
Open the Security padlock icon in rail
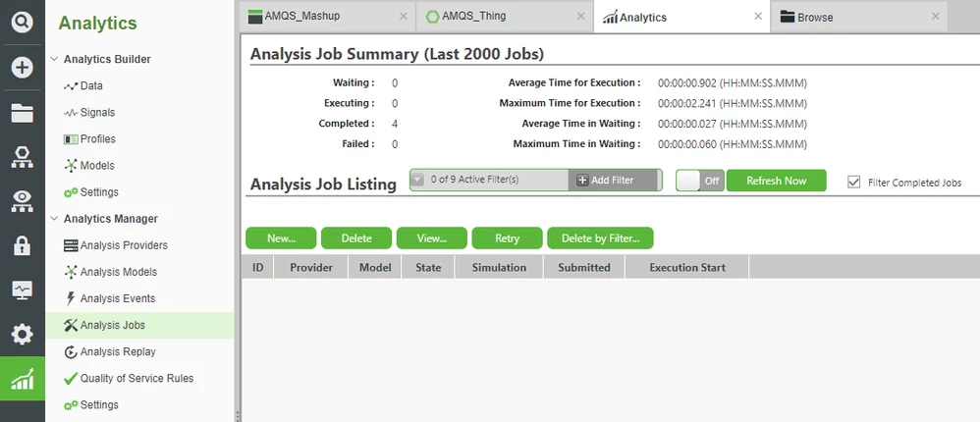coord(22,246)
